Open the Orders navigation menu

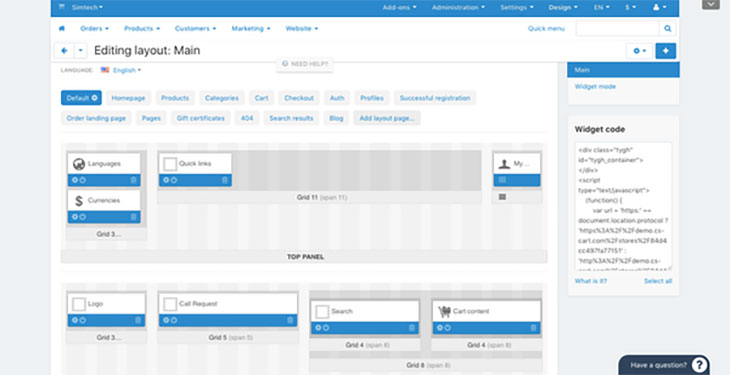tap(95, 28)
